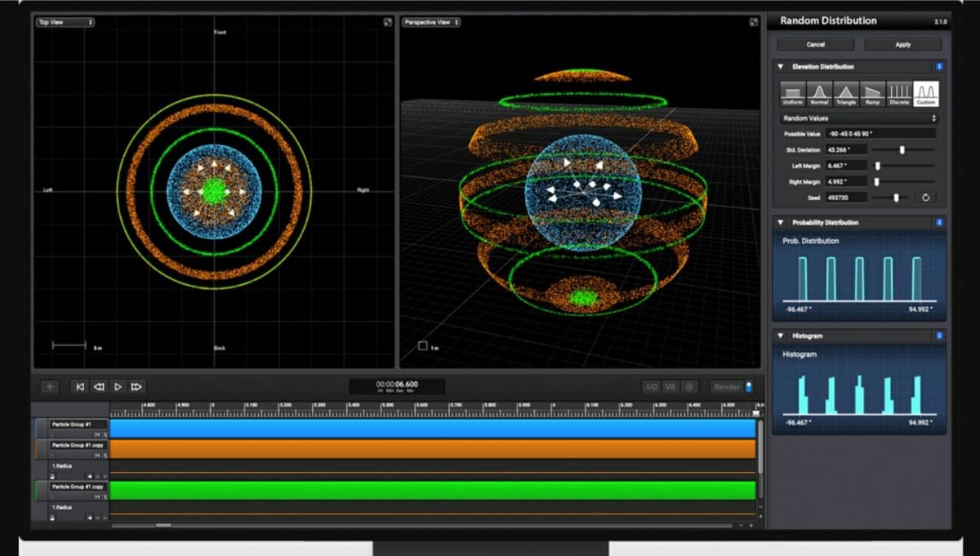
Task: Select the Uniform distribution icon
Action: pos(792,91)
